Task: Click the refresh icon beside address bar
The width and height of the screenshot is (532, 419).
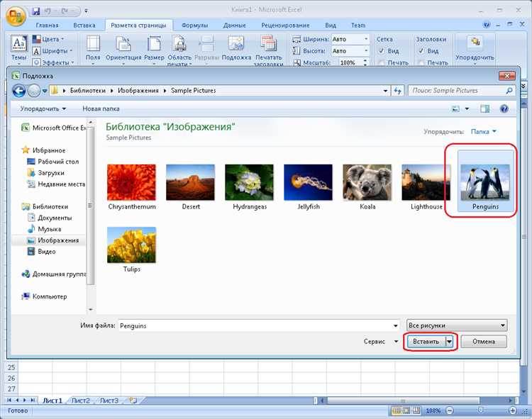Action: [x=398, y=91]
